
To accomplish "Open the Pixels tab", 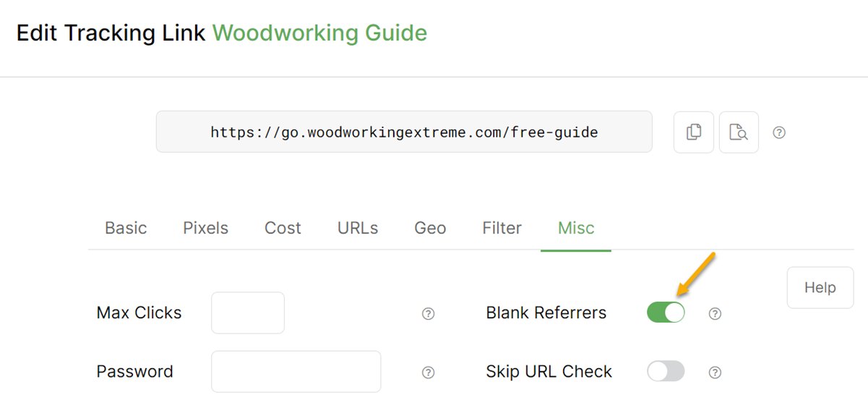I will (x=205, y=228).
